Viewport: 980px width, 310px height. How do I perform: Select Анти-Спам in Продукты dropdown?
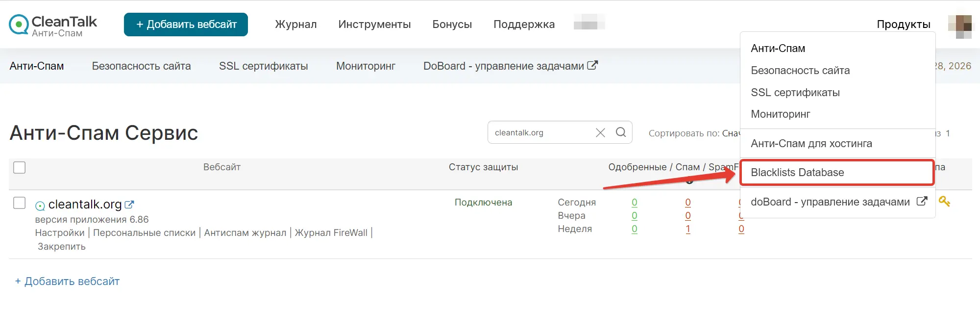tap(778, 49)
